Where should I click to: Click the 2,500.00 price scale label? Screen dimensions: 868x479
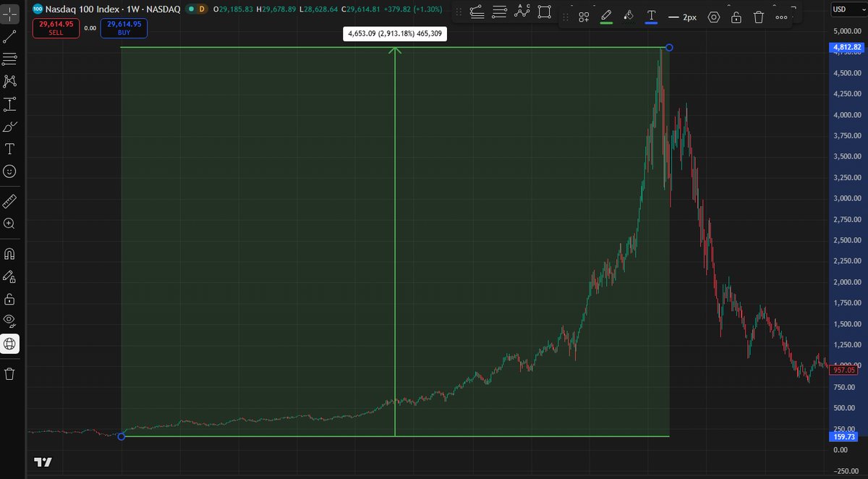pos(846,240)
